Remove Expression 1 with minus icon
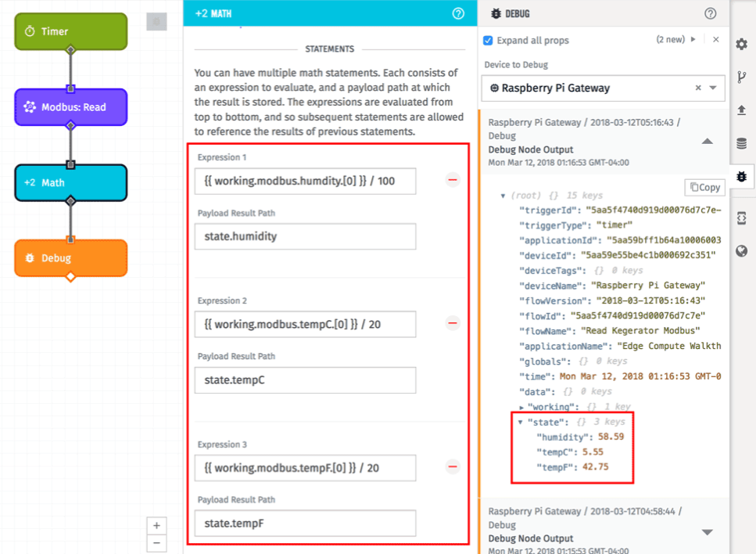 coord(452,180)
